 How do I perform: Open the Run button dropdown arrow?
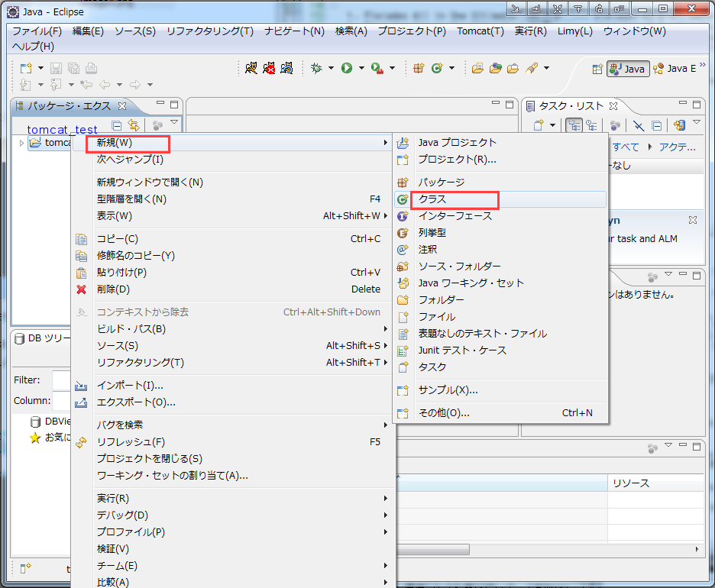361,68
